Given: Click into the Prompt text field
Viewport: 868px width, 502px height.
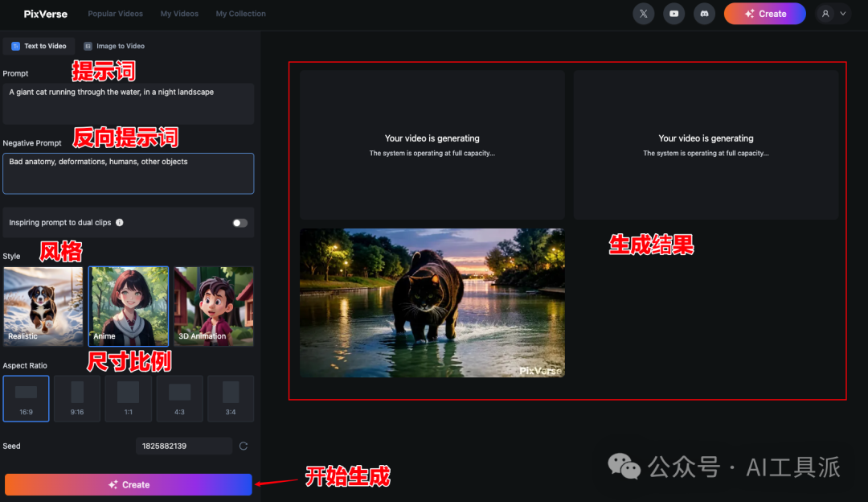Looking at the screenshot, I should click(129, 104).
